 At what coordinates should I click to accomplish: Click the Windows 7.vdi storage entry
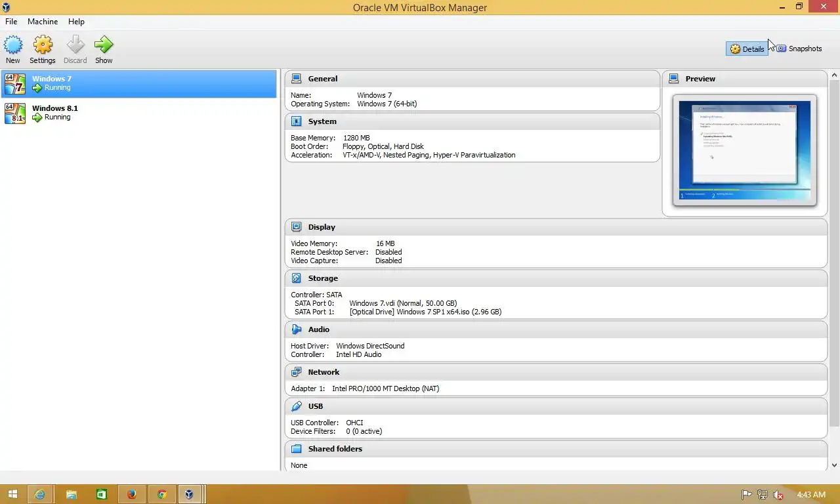coord(403,303)
